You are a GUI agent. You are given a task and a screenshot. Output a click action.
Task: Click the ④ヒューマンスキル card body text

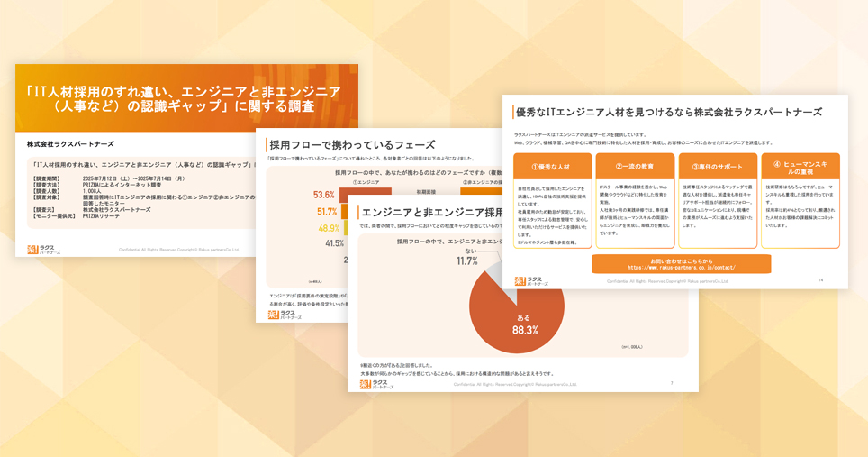click(x=800, y=206)
